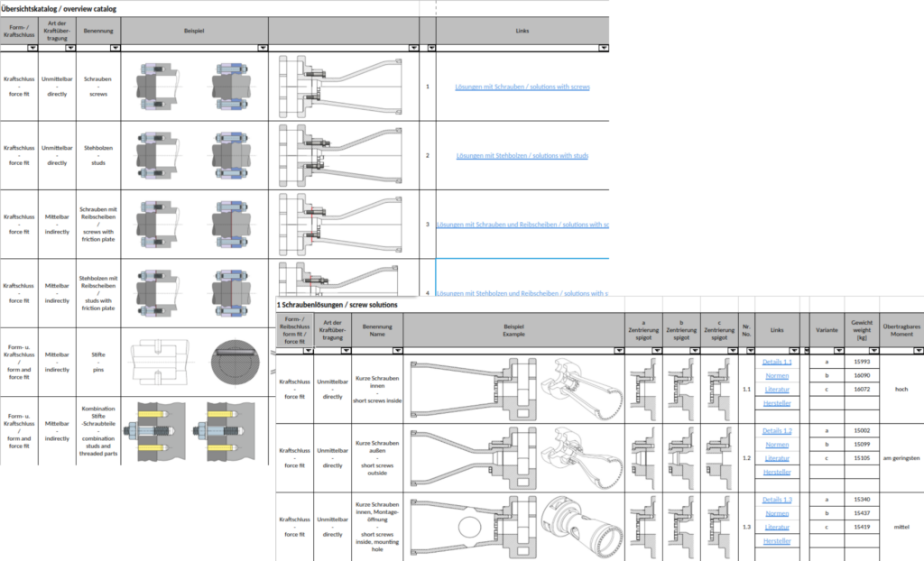
Task: Select the 'am geringsten' moment cell
Action: click(x=901, y=458)
